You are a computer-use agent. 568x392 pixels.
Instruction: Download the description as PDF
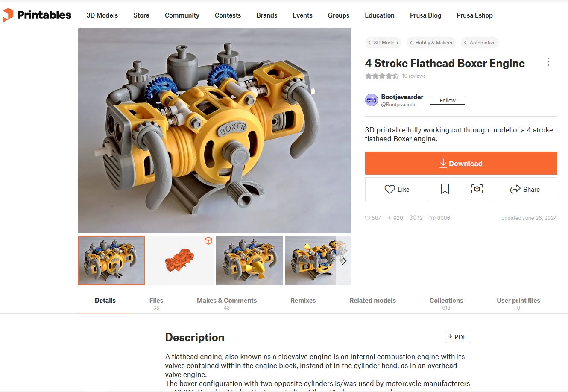click(457, 337)
